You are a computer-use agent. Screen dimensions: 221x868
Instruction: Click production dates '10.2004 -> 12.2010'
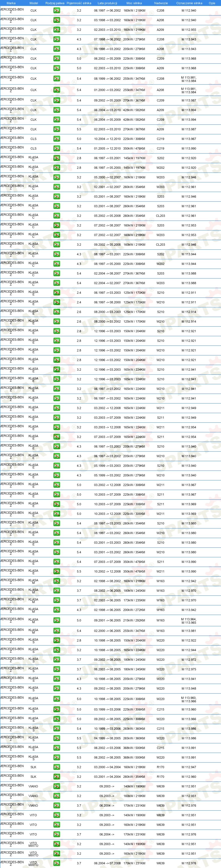(107, 139)
